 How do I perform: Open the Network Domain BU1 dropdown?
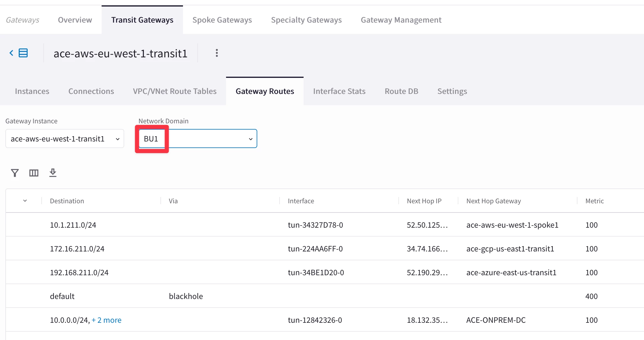pos(198,139)
